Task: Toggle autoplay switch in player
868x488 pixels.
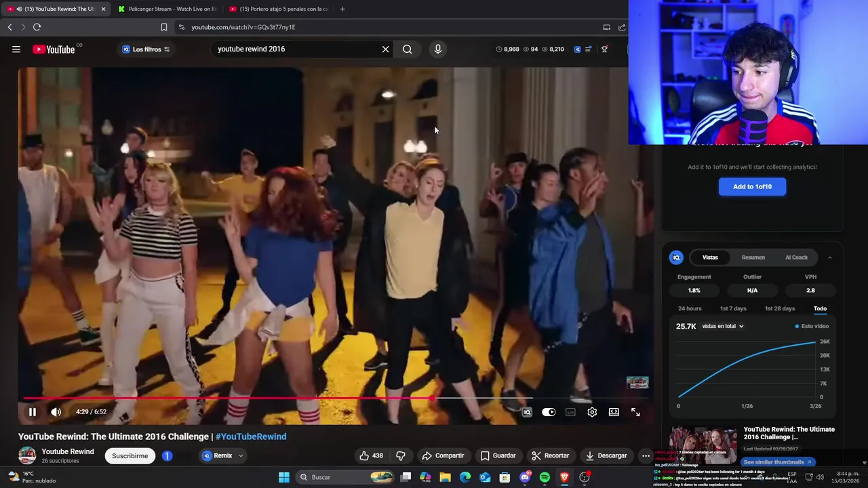Action: point(549,411)
